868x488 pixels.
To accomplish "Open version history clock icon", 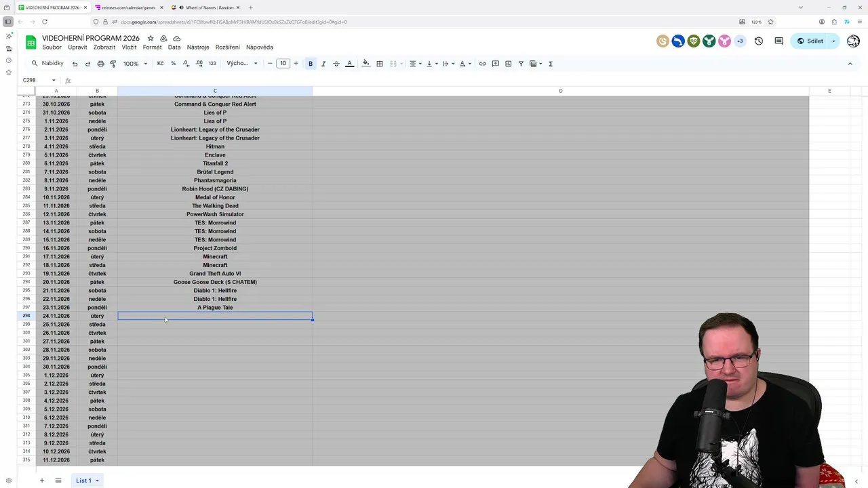I will click(758, 41).
